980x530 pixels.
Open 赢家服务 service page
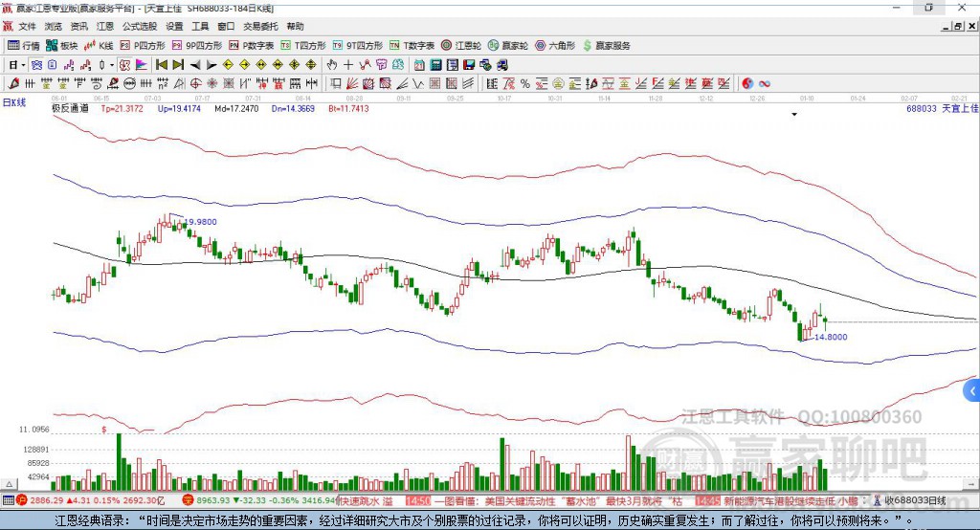[606, 46]
